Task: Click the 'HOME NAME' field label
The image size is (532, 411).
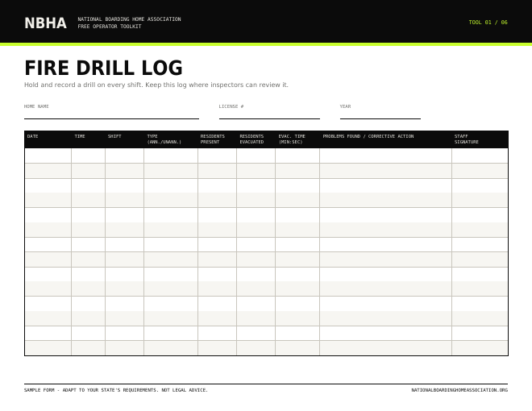Action: [36, 106]
